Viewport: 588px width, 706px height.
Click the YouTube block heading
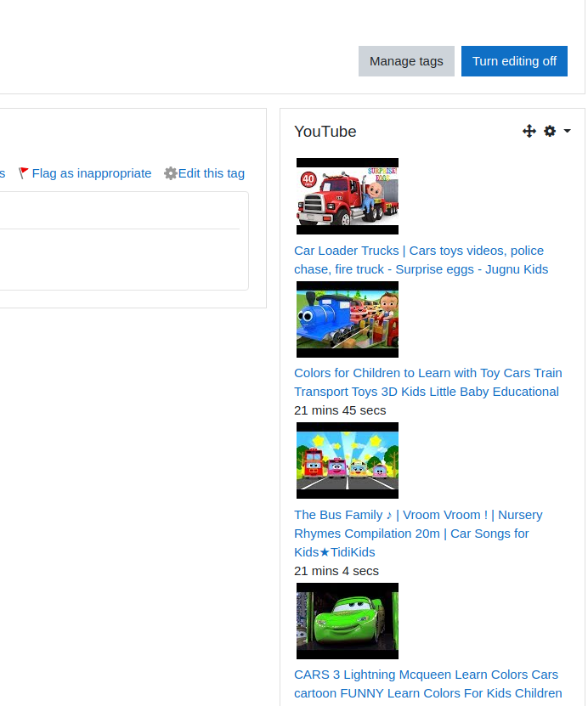[325, 132]
